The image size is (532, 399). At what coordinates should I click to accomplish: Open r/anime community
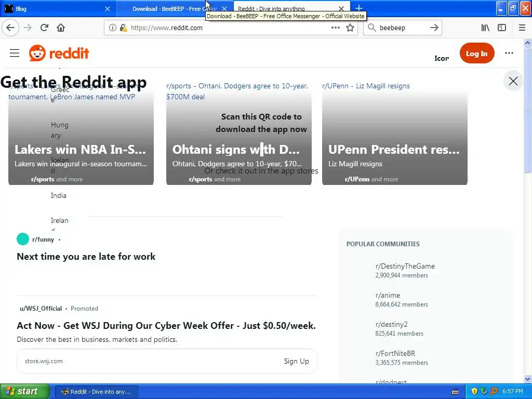pos(388,295)
